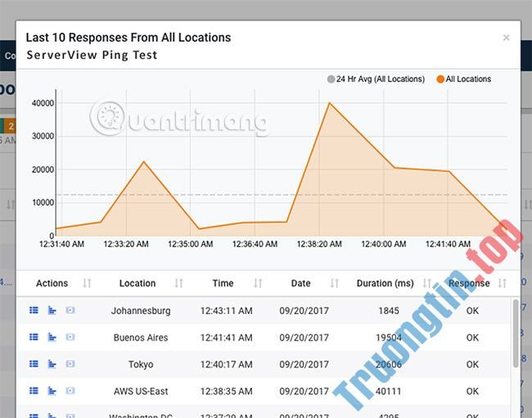This screenshot has width=532, height=418.
Task: Toggle the 24 Hr Avg (All Locations) legend series
Action: [376, 79]
